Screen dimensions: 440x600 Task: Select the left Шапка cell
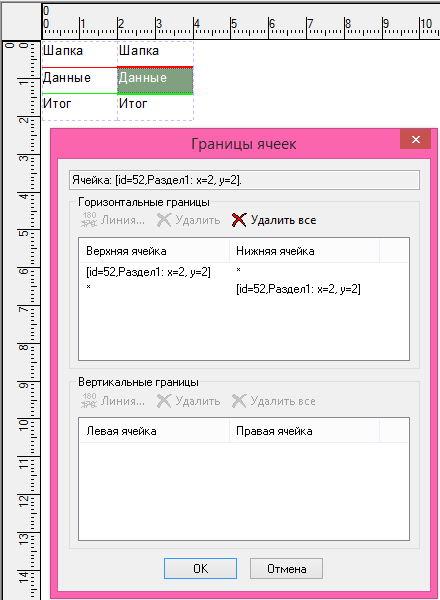pos(80,54)
